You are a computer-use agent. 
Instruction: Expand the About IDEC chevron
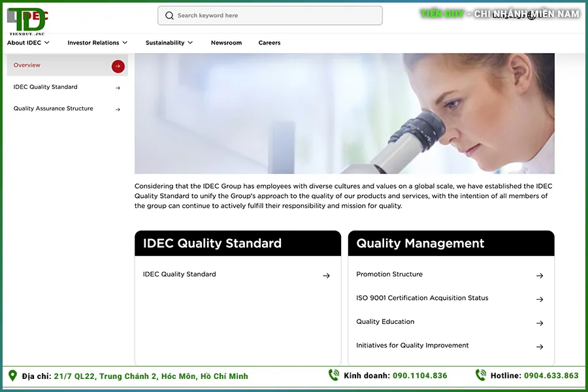pos(47,42)
